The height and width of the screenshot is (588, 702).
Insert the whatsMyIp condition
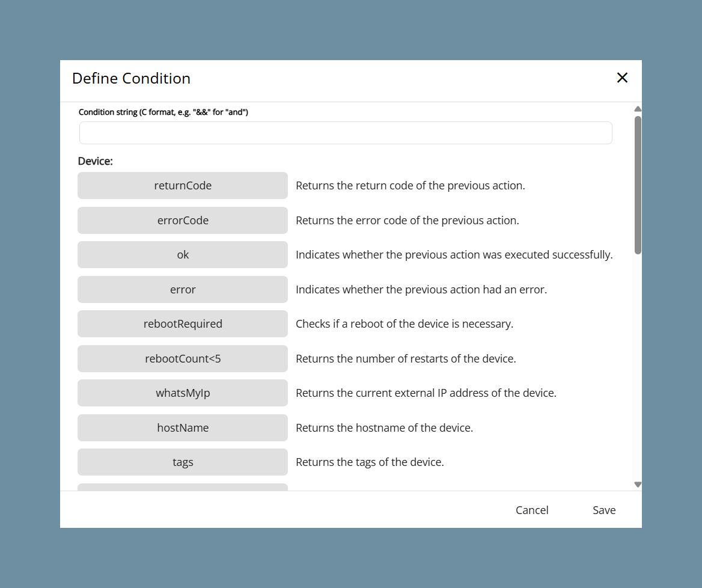183,393
